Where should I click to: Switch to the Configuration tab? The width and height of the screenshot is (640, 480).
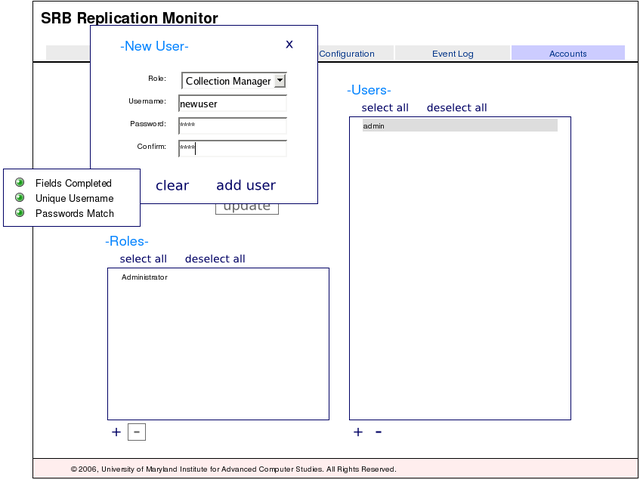(347, 54)
